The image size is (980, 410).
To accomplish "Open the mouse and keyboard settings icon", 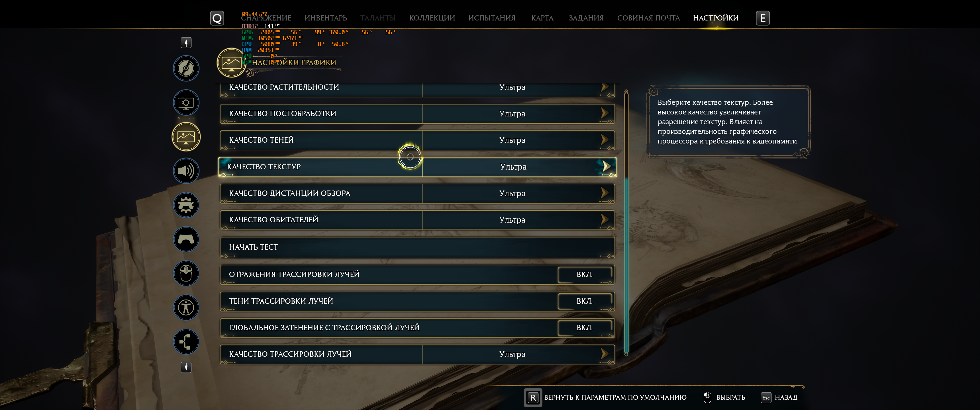I will (x=186, y=273).
